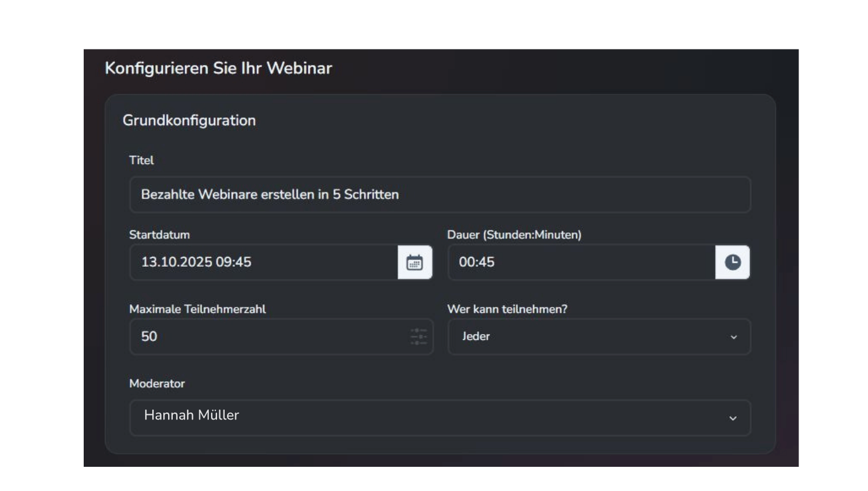The height and width of the screenshot is (491, 868).
Task: Click the "Maximale Teilnehmerzahl" label
Action: pyautogui.click(x=198, y=308)
